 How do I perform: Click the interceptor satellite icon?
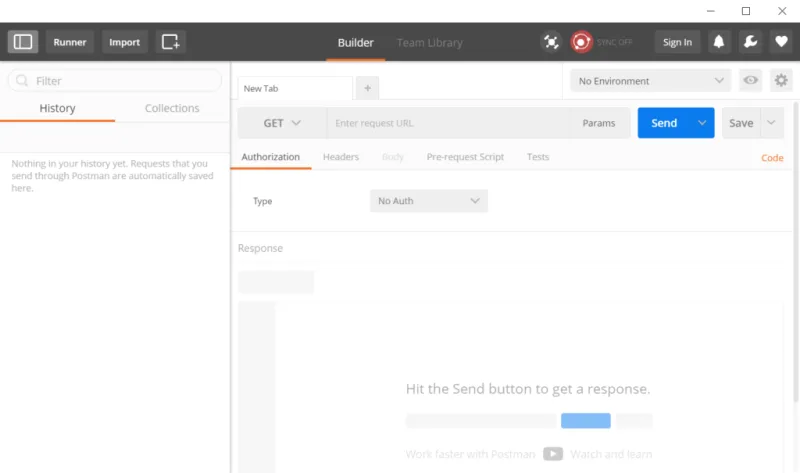[551, 42]
